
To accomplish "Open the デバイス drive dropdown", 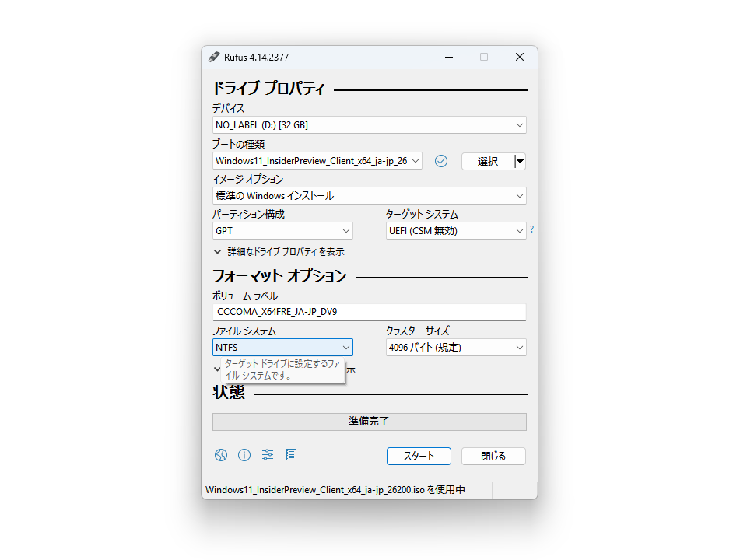I will [369, 125].
